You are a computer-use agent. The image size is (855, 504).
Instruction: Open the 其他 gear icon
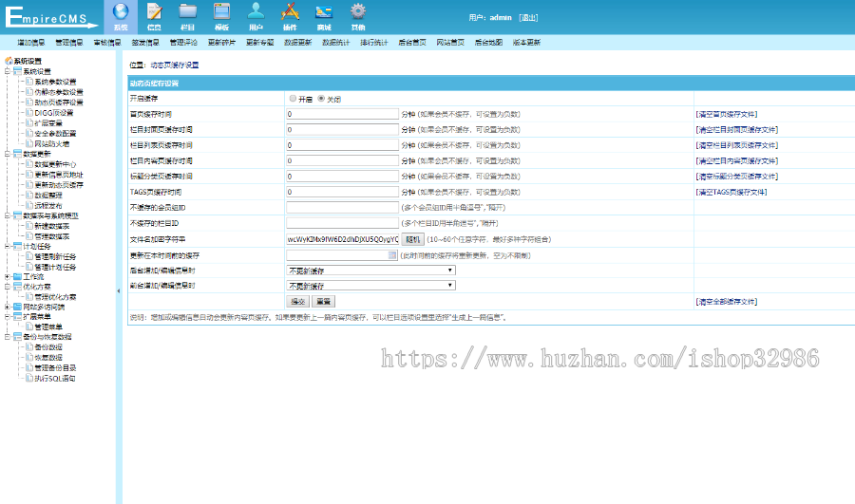[x=358, y=12]
